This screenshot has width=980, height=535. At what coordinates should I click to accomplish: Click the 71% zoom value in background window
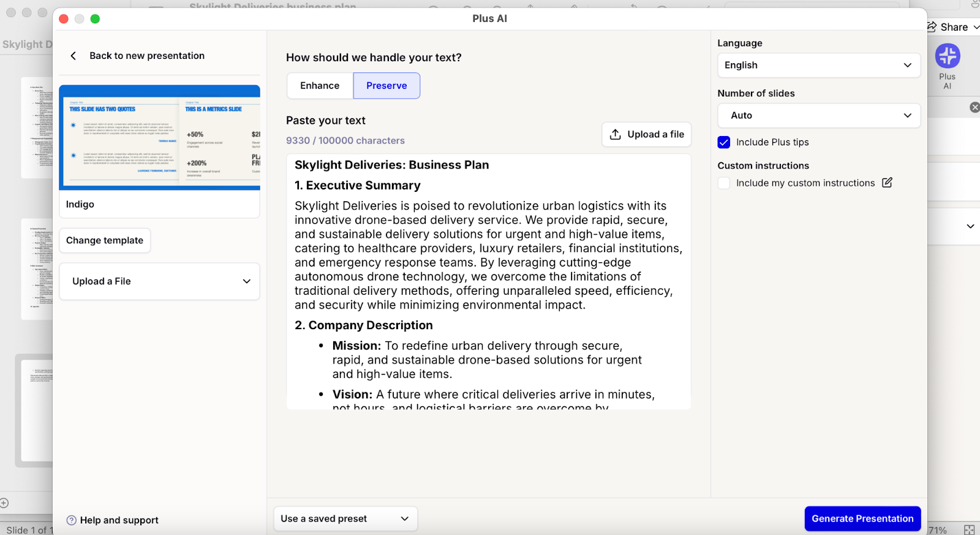(938, 530)
